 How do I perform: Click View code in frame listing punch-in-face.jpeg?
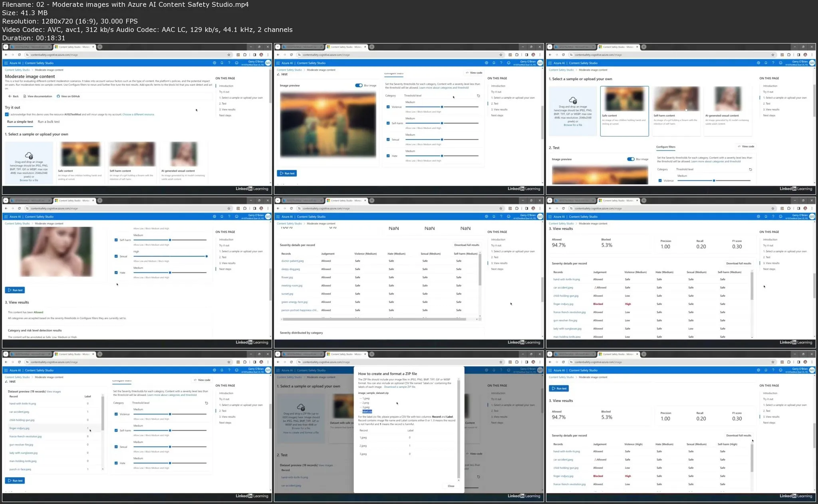click(x=202, y=380)
